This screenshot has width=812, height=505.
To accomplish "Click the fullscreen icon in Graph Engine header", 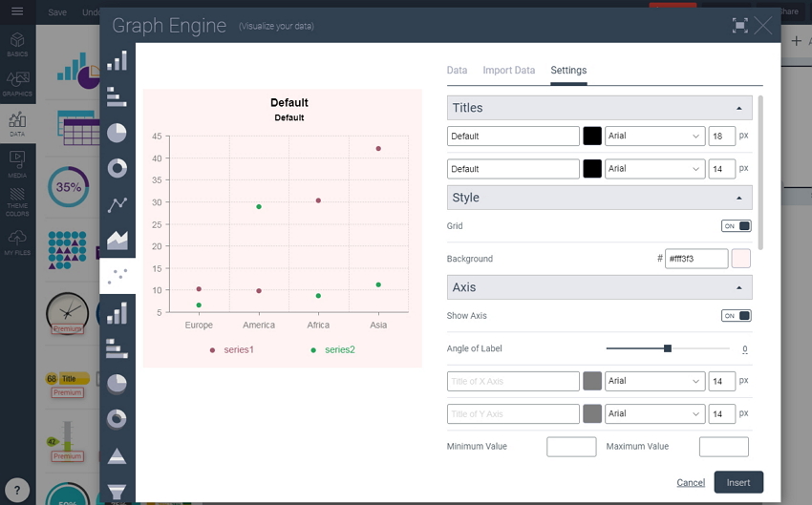I will (x=739, y=26).
